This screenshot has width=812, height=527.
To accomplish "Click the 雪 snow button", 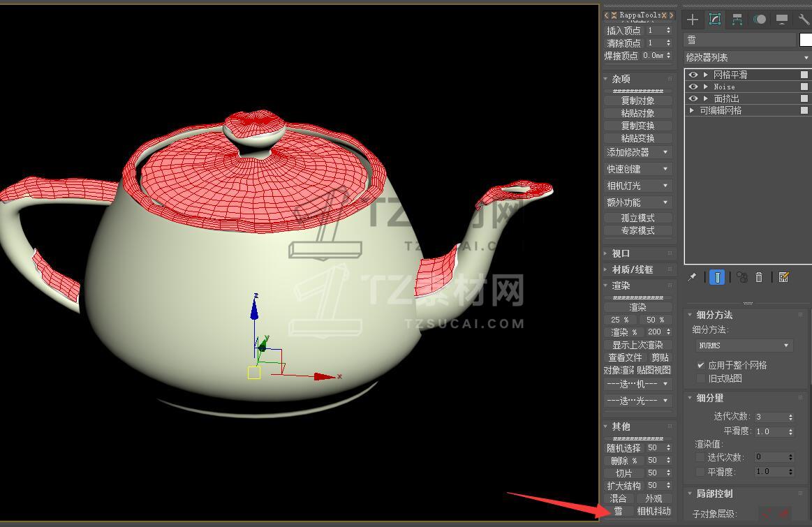I will [619, 511].
